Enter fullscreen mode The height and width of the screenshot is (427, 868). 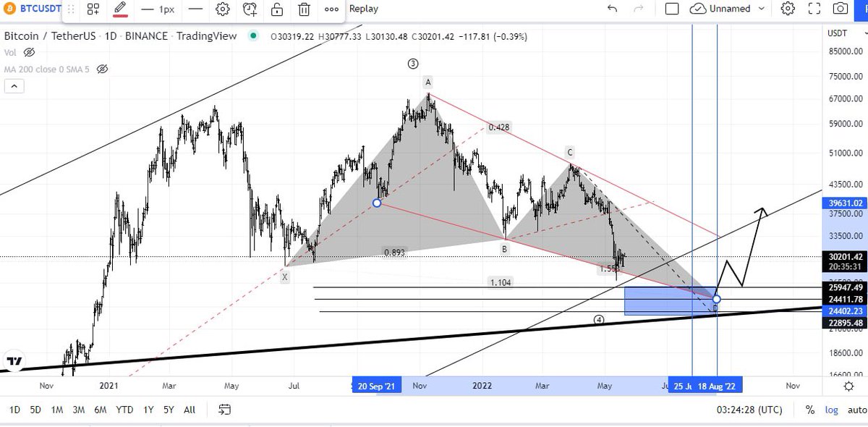pos(814,9)
